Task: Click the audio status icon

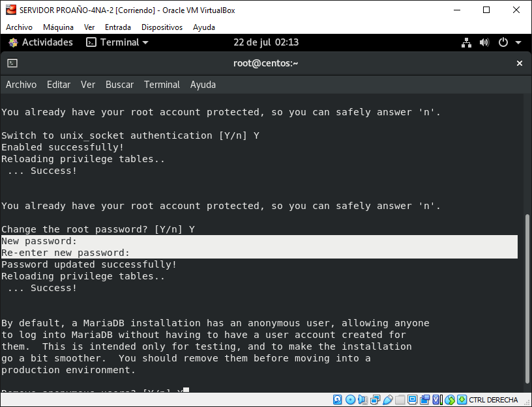Action: pyautogui.click(x=362, y=400)
